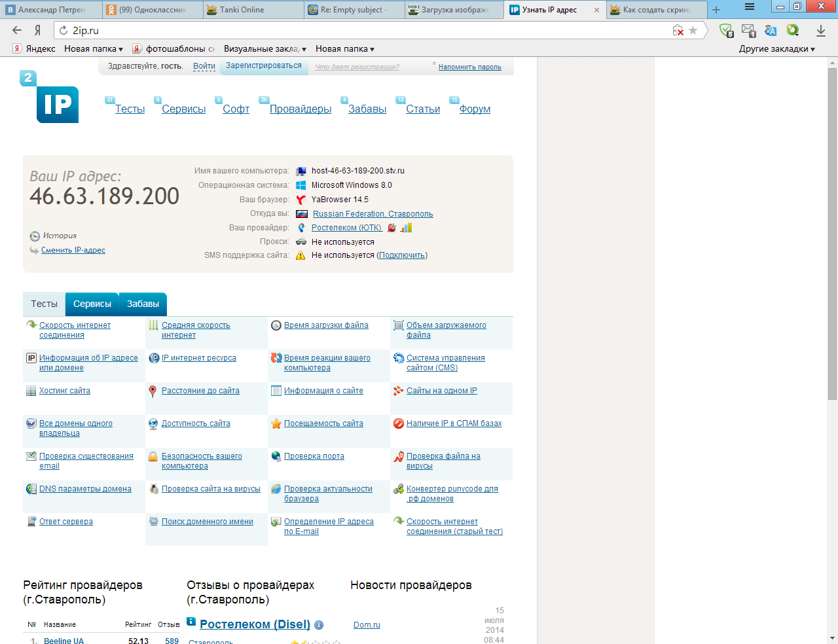Expand the second Новая папка bookmarks folder

[345, 48]
